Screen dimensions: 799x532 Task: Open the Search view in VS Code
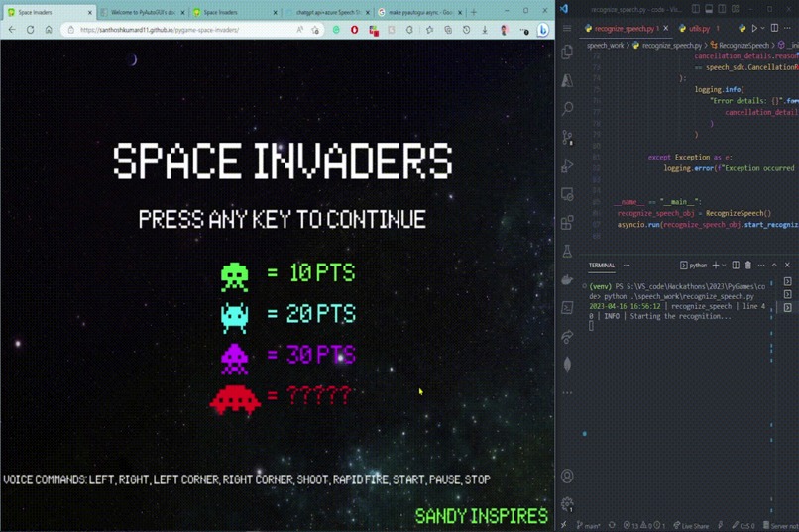567,108
